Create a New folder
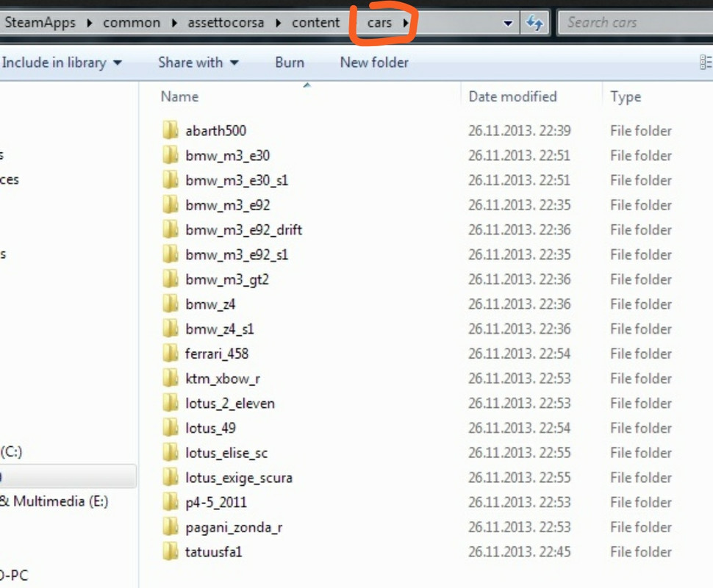 [x=374, y=62]
